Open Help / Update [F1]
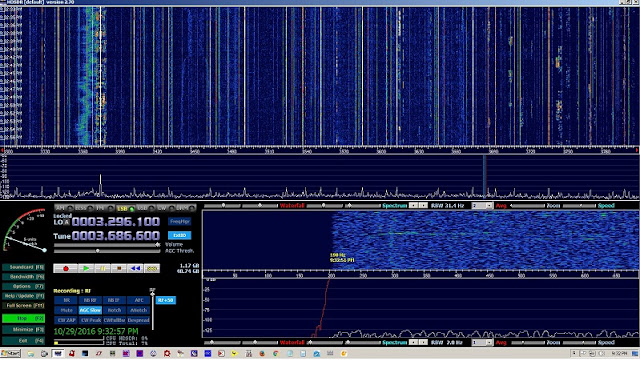The width and height of the screenshot is (640, 365). click(24, 296)
